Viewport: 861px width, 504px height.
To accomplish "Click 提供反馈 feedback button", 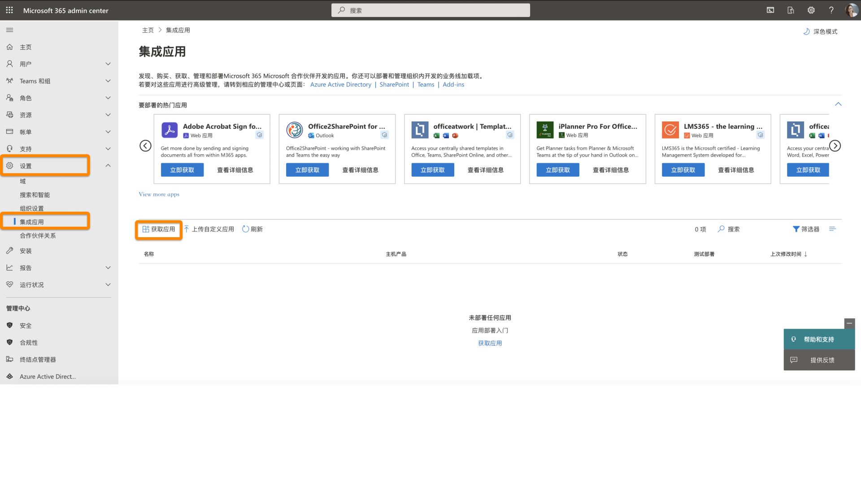I will 819,360.
